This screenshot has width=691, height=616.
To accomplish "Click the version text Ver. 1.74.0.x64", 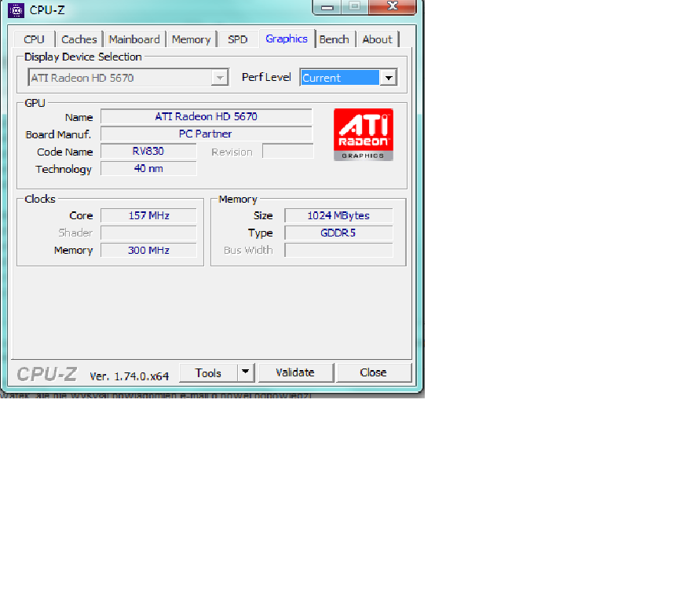I will [129, 376].
